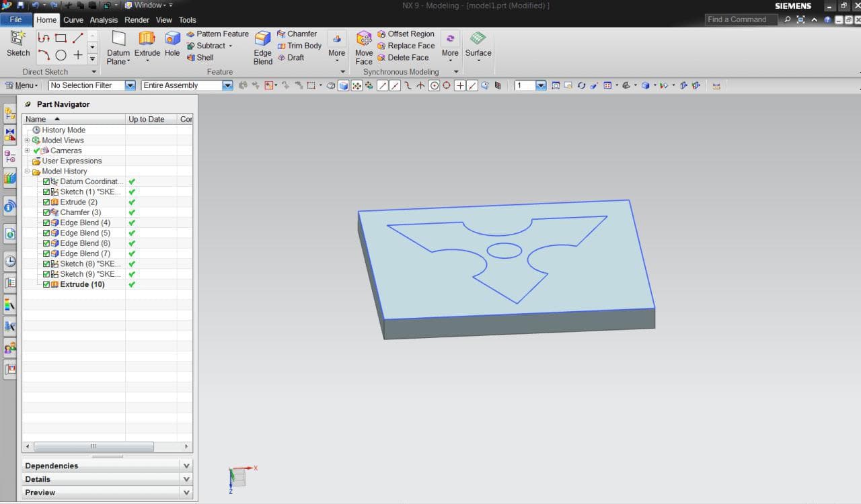Click the Up to Date column header
Screen dimensions: 861x504
(151, 119)
